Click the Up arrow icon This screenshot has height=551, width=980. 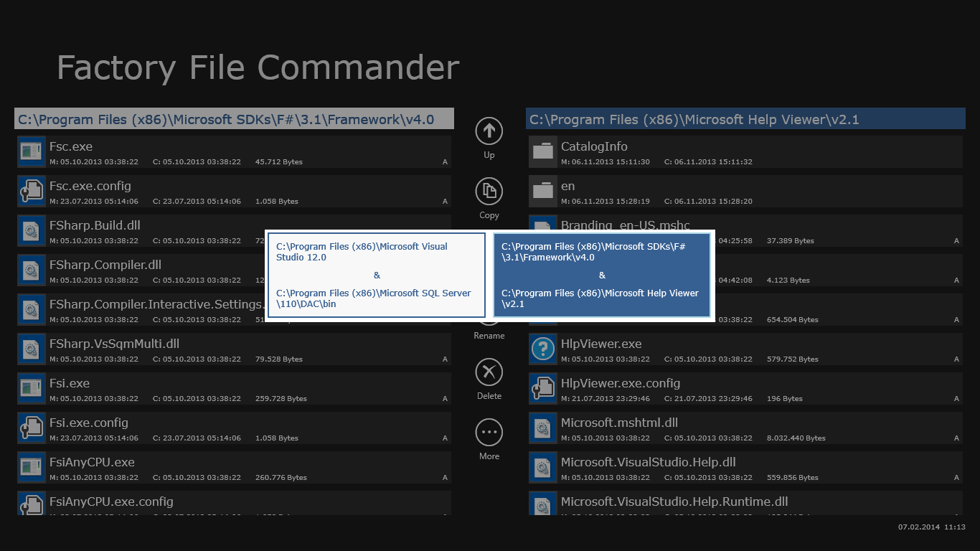coord(489,131)
